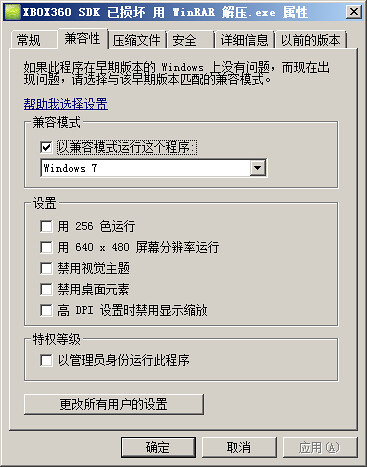The width and height of the screenshot is (367, 467).
Task: Check 以管理员身份运行此程序 checkbox
Action: pyautogui.click(x=46, y=360)
